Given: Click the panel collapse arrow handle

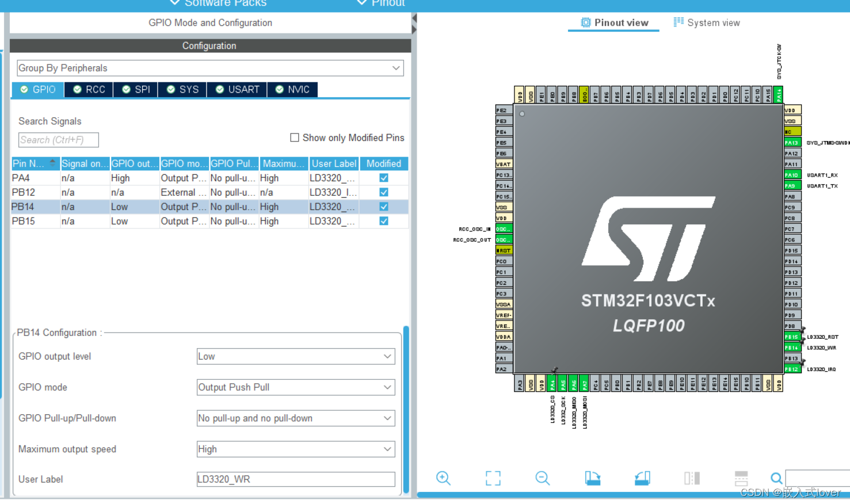Looking at the screenshot, I should (x=414, y=23).
